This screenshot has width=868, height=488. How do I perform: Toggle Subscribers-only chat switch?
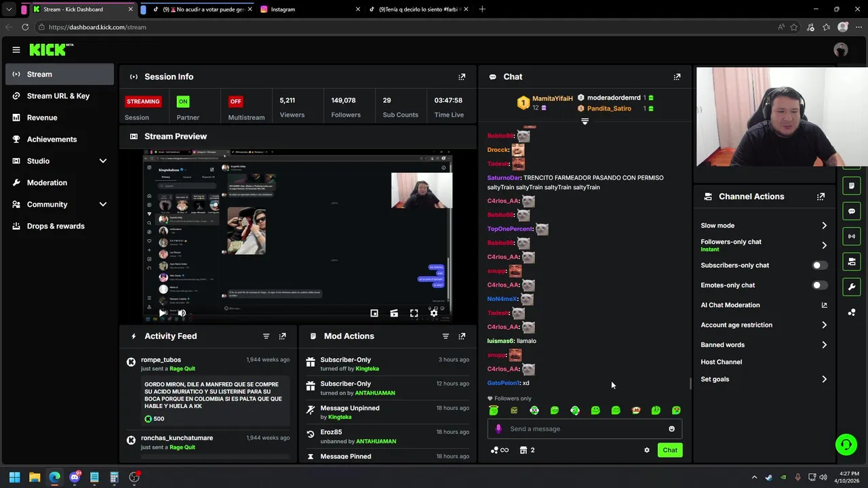[819, 266]
